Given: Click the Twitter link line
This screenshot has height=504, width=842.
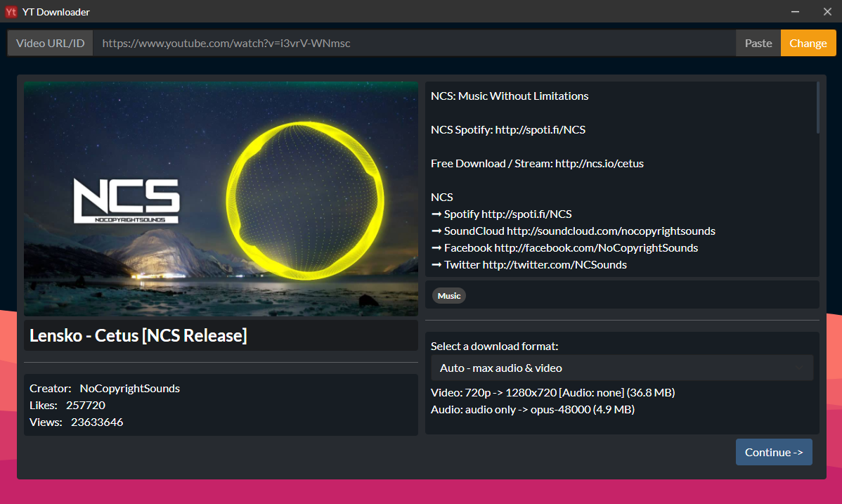Looking at the screenshot, I should pos(529,265).
